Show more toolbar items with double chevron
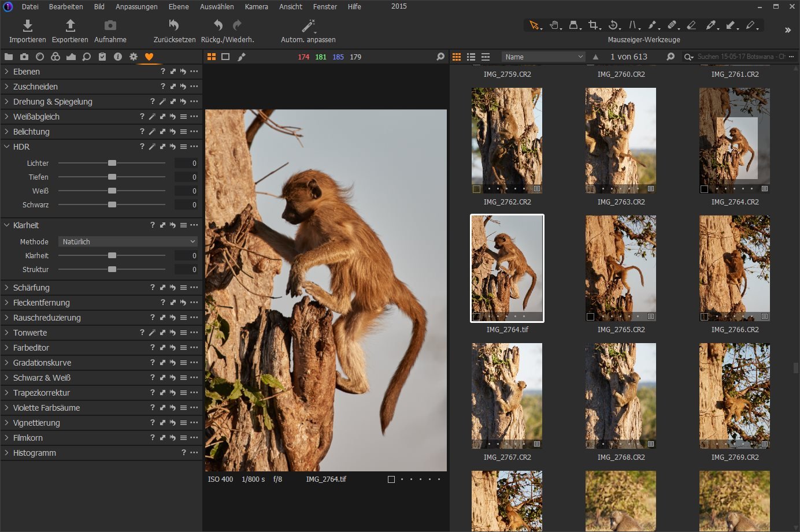 coord(787,30)
